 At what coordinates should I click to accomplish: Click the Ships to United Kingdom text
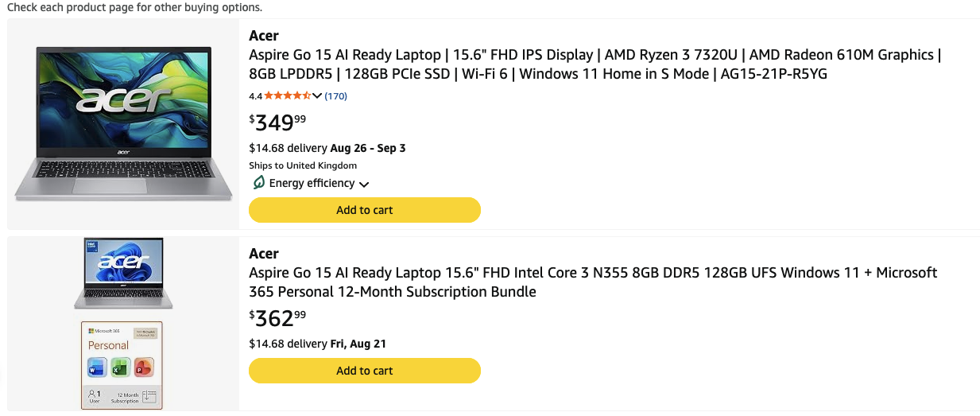[303, 165]
